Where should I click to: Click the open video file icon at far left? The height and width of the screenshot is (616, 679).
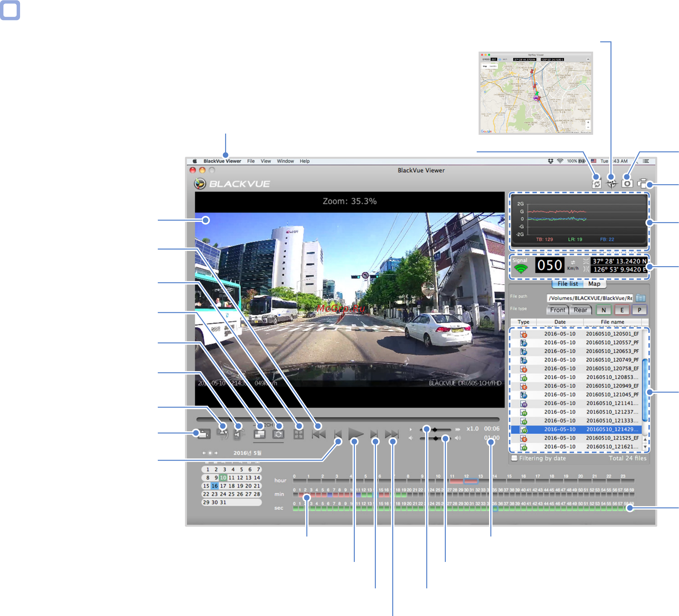[x=204, y=434]
